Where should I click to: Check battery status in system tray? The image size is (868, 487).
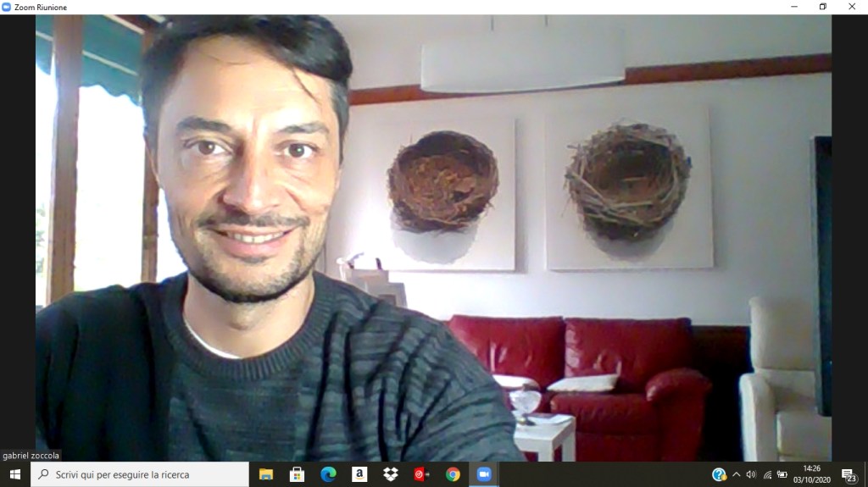click(782, 474)
